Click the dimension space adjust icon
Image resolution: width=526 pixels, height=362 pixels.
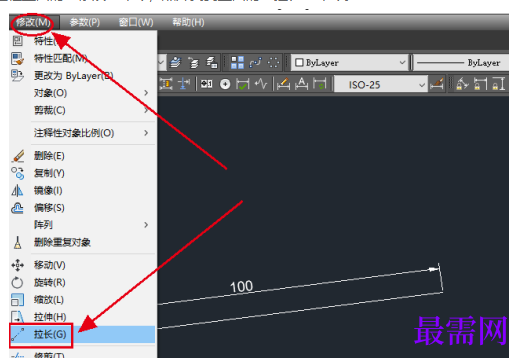[x=166, y=84]
